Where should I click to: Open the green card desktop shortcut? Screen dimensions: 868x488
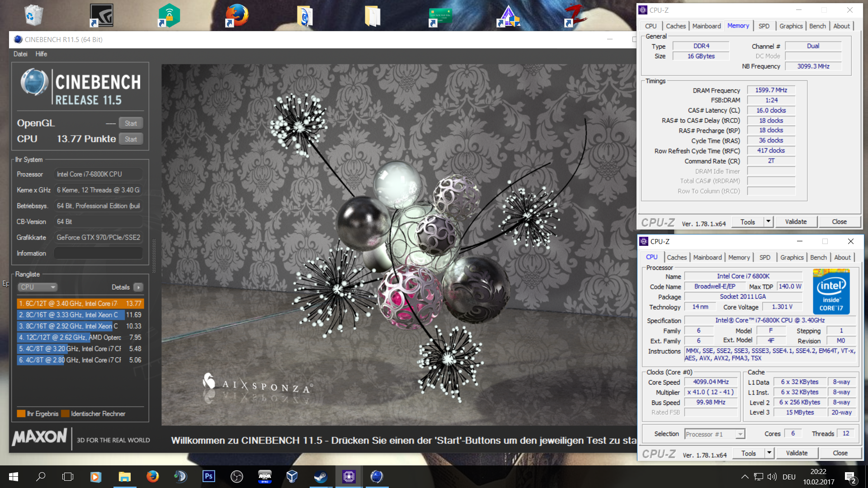click(x=440, y=16)
